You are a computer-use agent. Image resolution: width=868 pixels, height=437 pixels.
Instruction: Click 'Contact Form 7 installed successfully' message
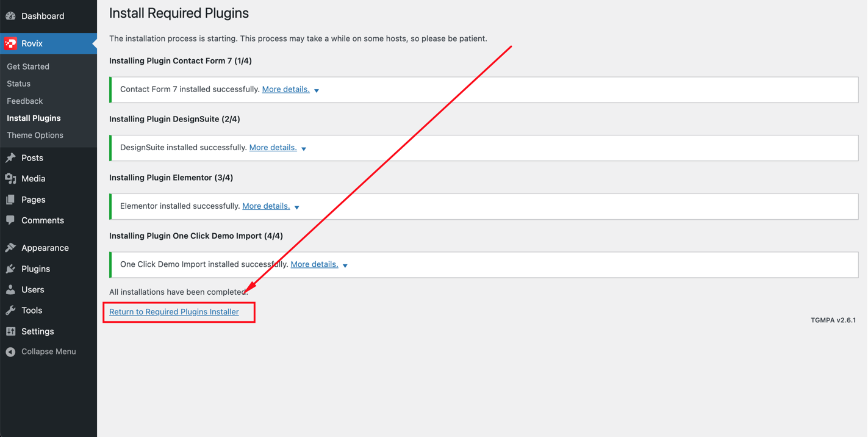coord(190,89)
